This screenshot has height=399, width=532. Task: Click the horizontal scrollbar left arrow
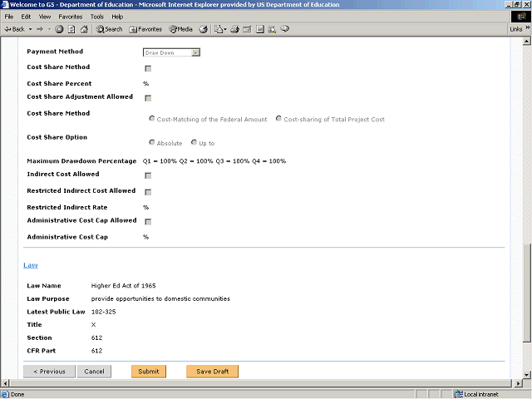coord(5,383)
